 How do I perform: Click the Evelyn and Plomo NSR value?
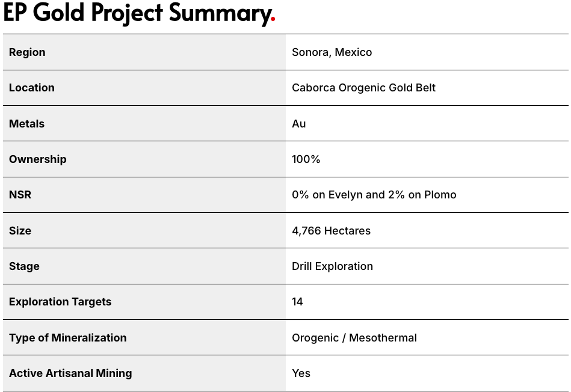[374, 195]
